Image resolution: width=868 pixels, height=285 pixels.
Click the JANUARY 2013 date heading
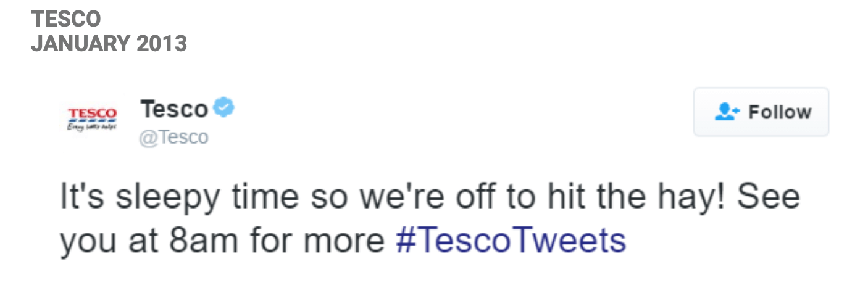[x=109, y=44]
